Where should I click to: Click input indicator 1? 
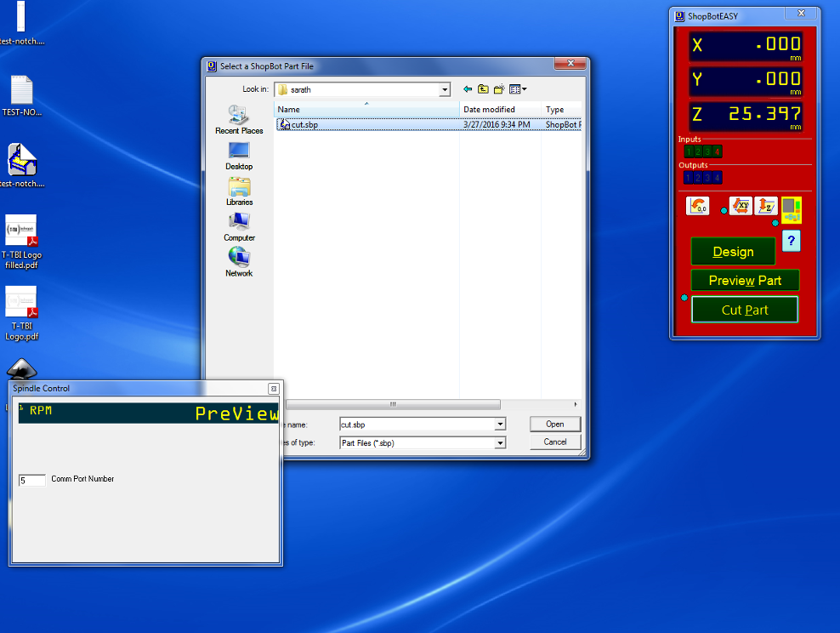pos(689,151)
